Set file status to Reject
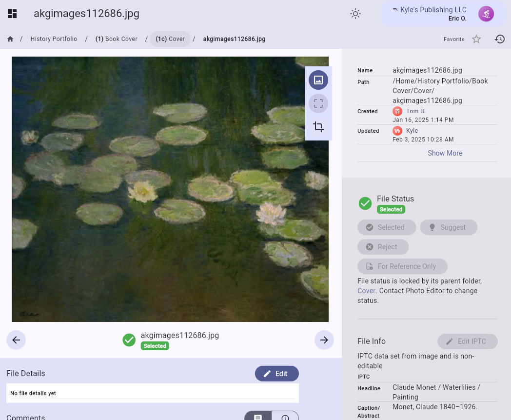Viewport: 511px width, 420px height. point(383,247)
